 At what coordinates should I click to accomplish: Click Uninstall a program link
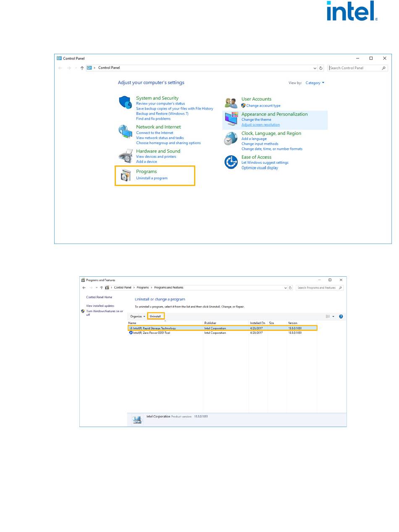click(x=152, y=178)
